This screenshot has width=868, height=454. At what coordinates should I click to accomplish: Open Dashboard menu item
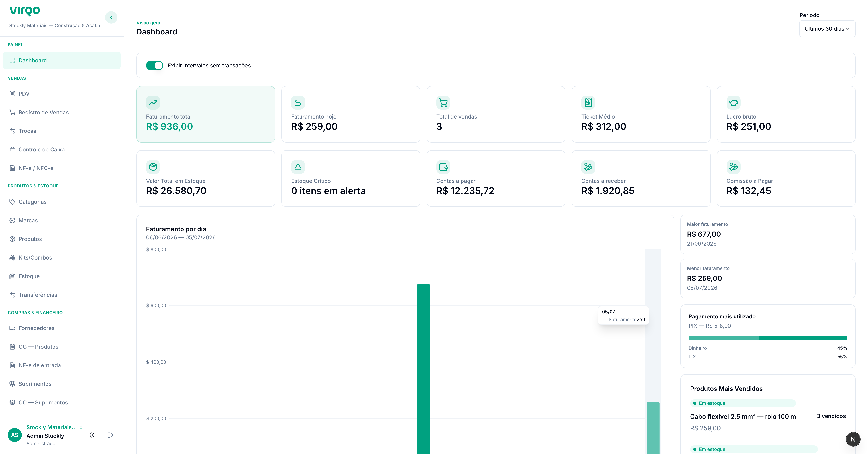(x=62, y=61)
